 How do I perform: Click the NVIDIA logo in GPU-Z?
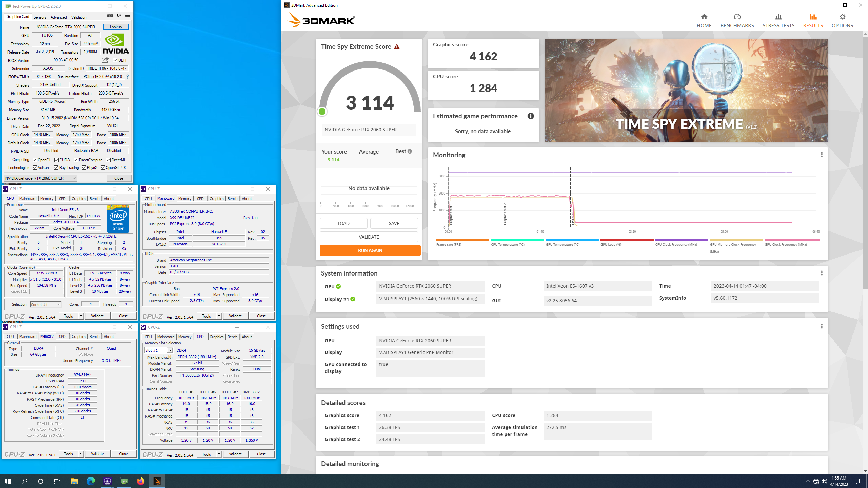[x=116, y=44]
